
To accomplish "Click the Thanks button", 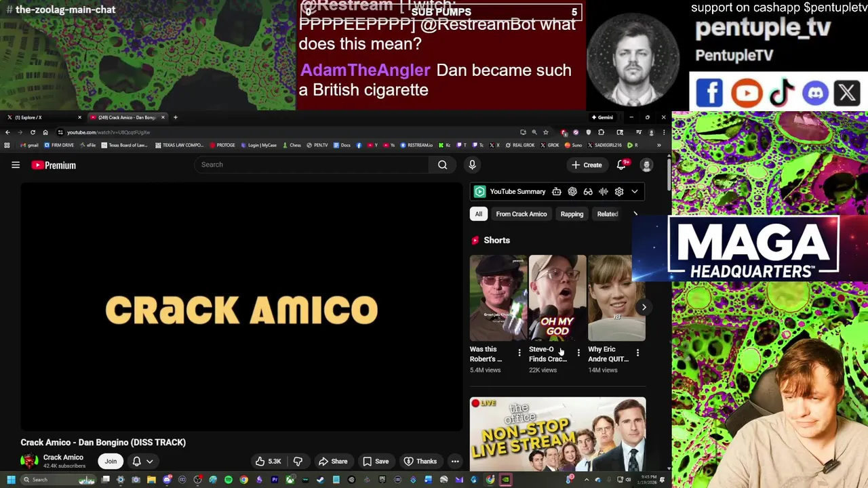I will pyautogui.click(x=420, y=462).
